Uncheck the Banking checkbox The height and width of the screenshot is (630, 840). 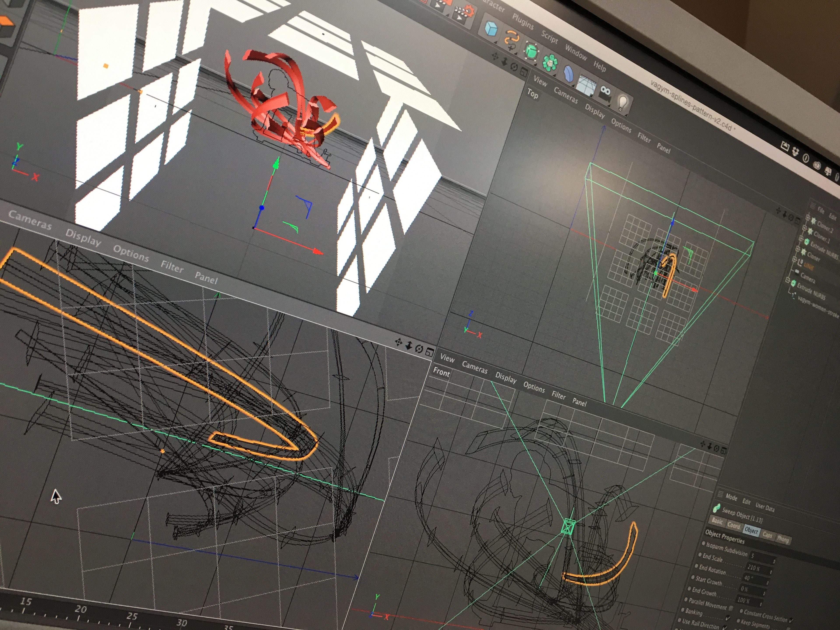[728, 618]
